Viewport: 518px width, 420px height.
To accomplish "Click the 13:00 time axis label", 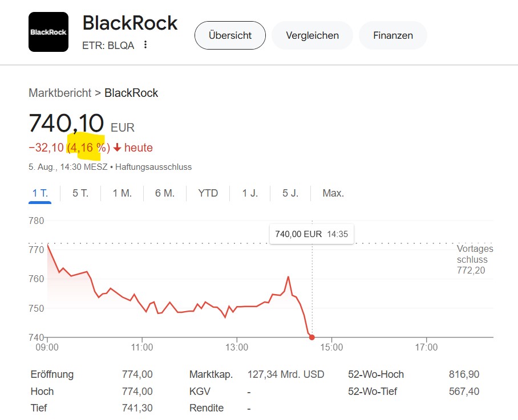I will click(x=237, y=347).
